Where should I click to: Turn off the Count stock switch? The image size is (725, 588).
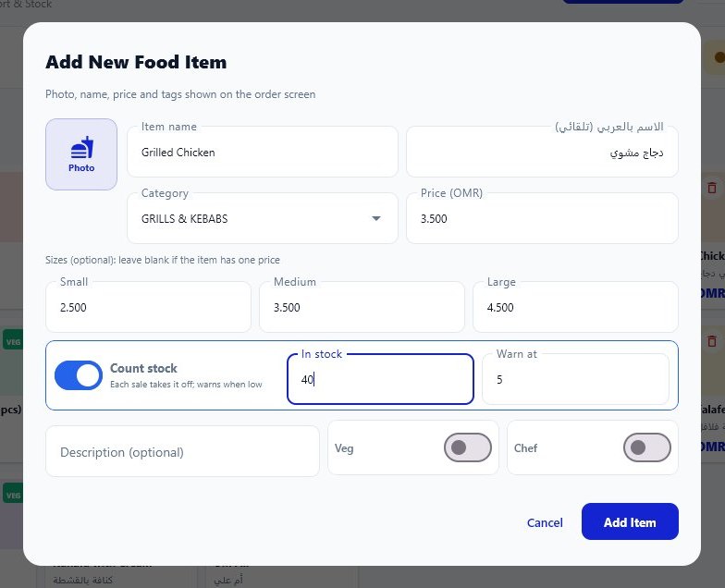coord(79,375)
